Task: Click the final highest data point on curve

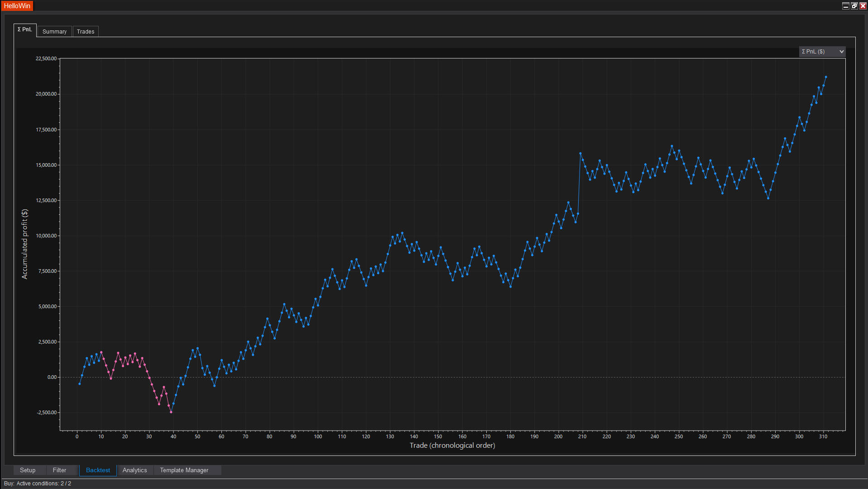Action: [x=825, y=77]
